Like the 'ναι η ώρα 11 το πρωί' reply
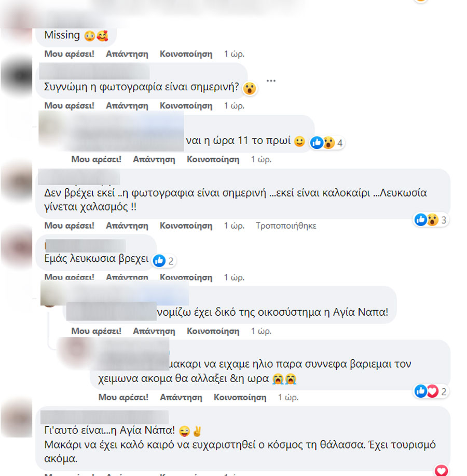 (x=97, y=159)
